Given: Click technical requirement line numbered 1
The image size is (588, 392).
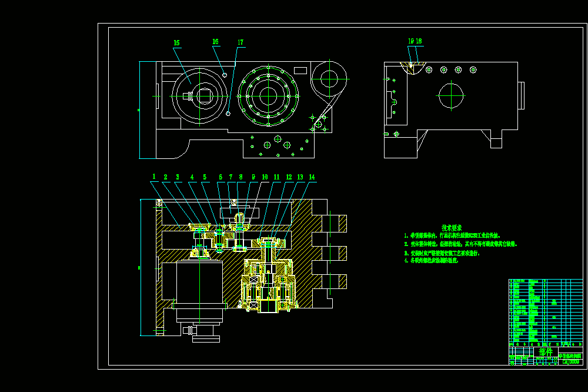Looking at the screenshot, I should click(x=452, y=236).
